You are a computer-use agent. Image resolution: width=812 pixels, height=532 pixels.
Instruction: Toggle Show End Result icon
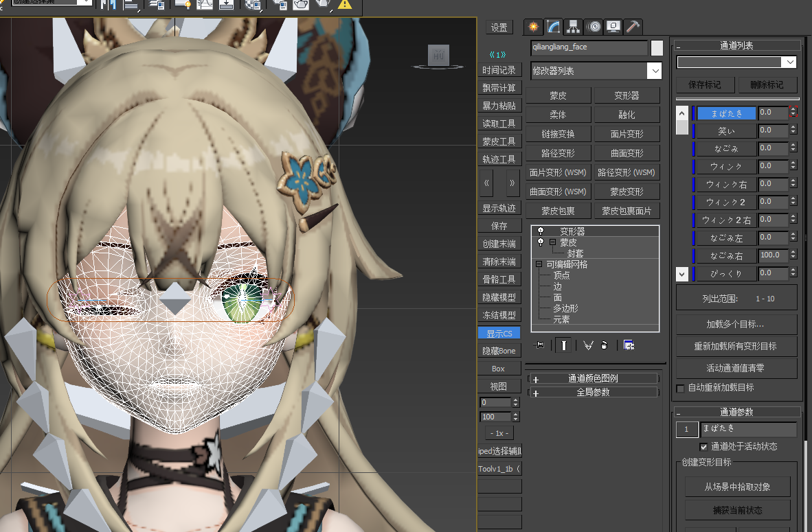pyautogui.click(x=564, y=345)
